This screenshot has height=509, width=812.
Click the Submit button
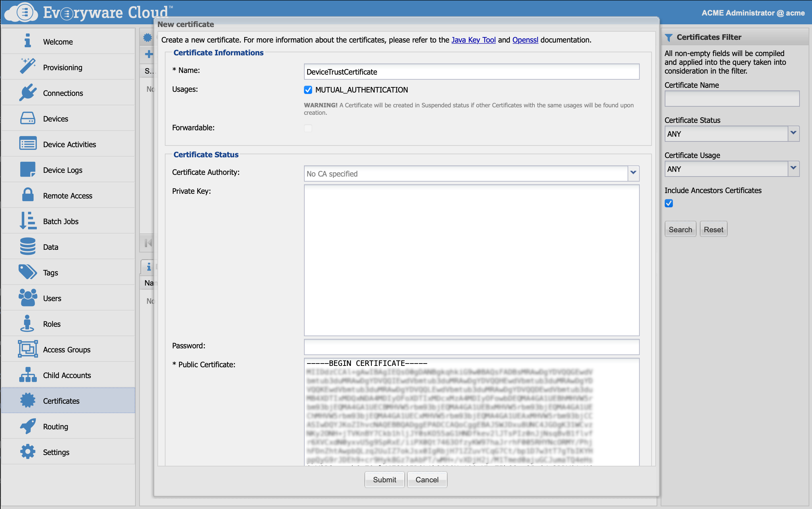coord(384,480)
